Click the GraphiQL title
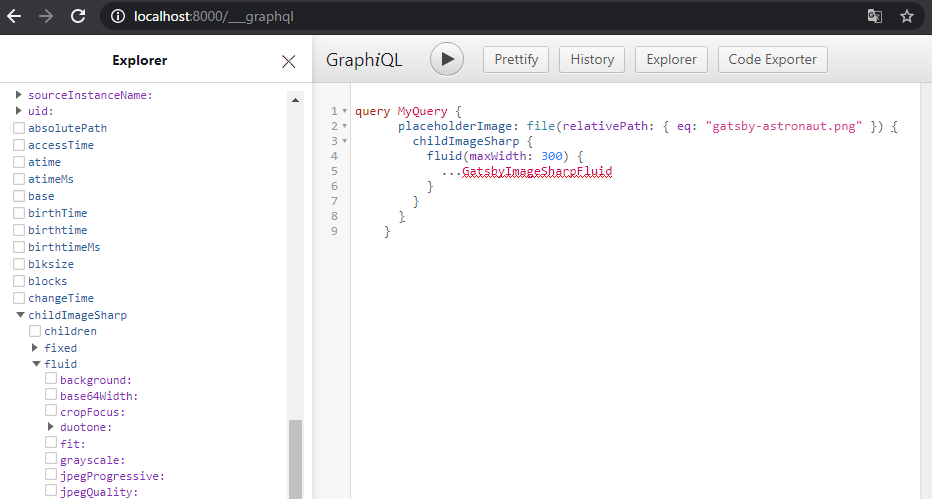Screen dimensions: 932x499 [x=364, y=59]
